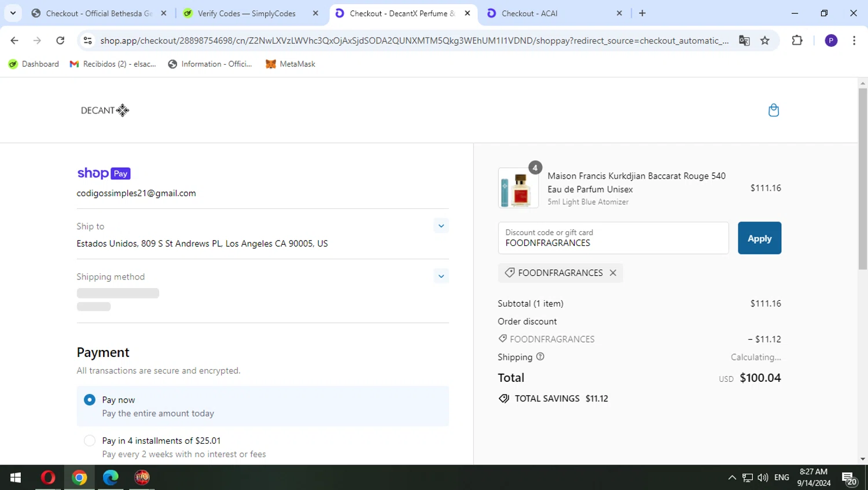Screen dimensions: 868x490
Task: Launch Opera from the taskbar
Action: pos(48,477)
